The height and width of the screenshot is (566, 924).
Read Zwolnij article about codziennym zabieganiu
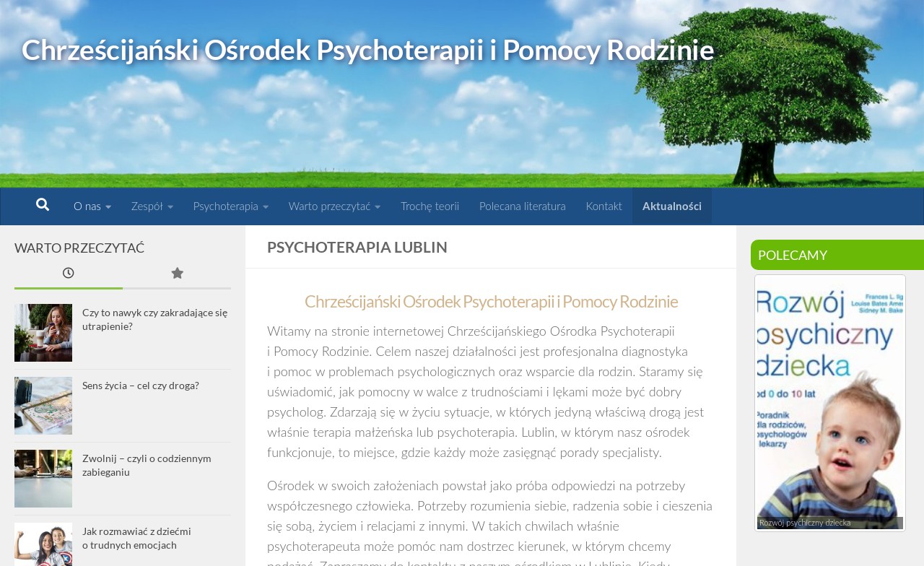tap(147, 465)
